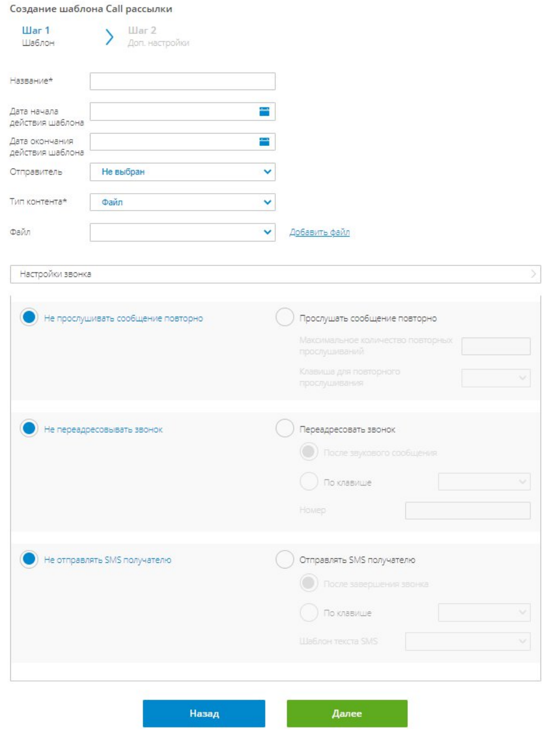
Task: Select 'Не прослушивать сообщение повторно' option
Action: point(29,318)
